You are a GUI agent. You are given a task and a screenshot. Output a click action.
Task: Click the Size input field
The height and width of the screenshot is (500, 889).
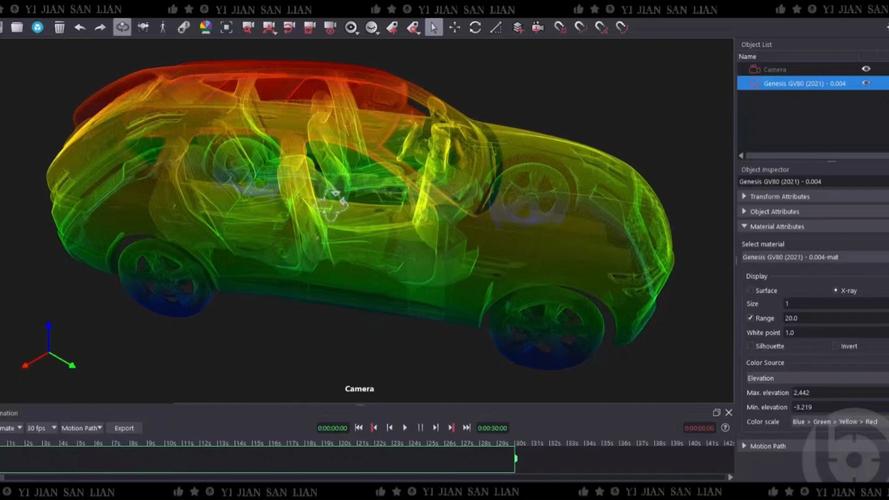[836, 304]
